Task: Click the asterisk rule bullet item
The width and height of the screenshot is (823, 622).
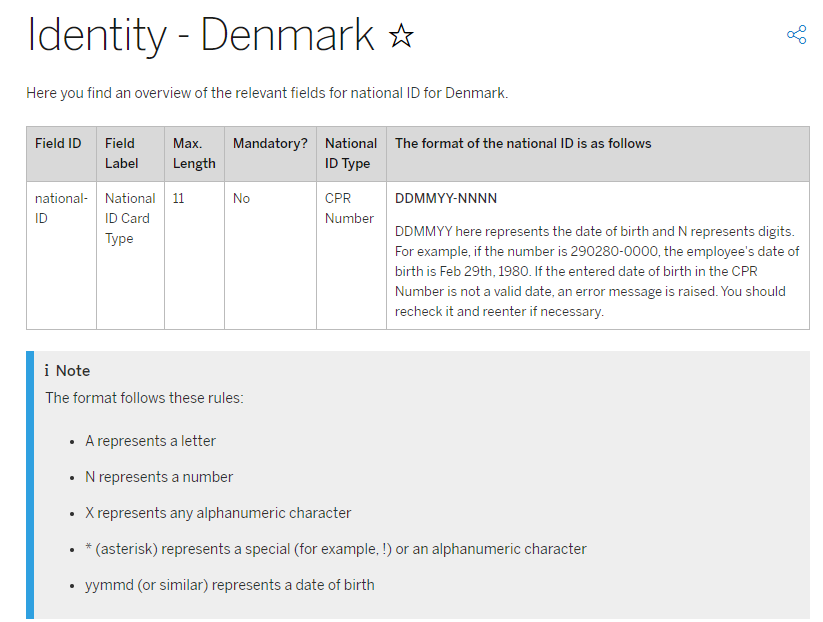Action: click(x=336, y=549)
